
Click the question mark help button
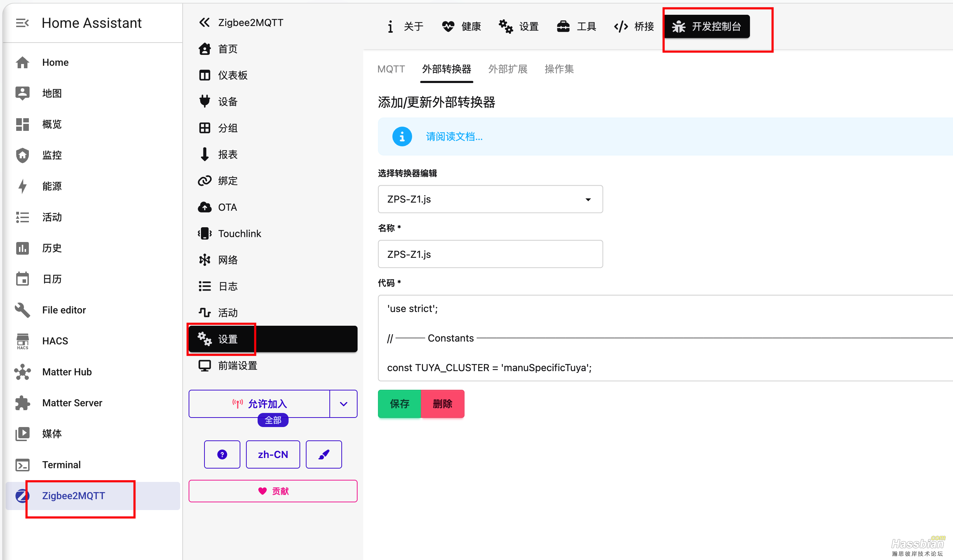point(222,454)
